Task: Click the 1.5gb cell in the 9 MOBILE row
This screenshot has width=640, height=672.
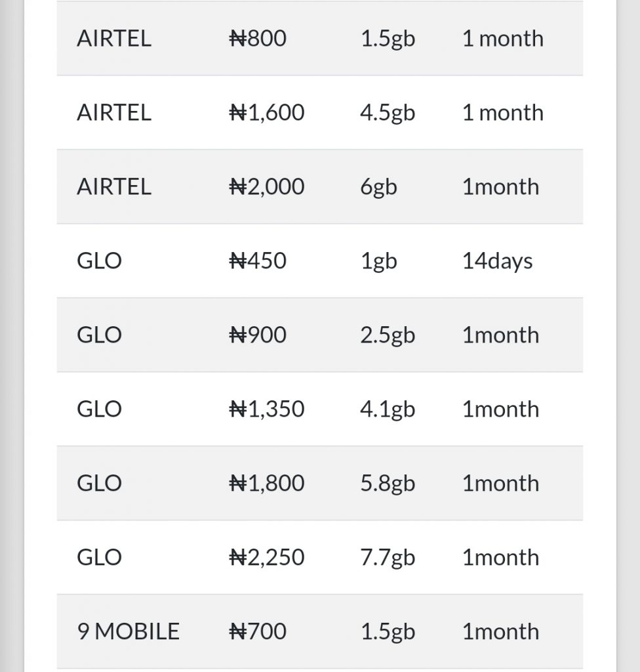Action: pos(388,632)
